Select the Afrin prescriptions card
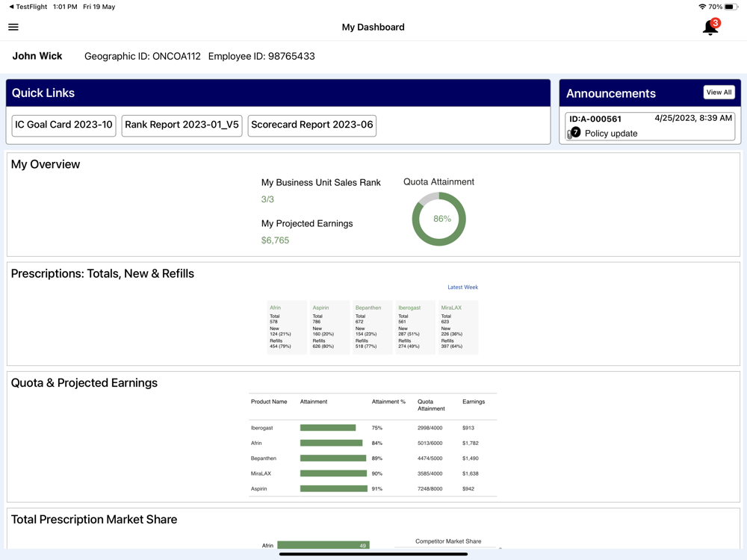 287,327
